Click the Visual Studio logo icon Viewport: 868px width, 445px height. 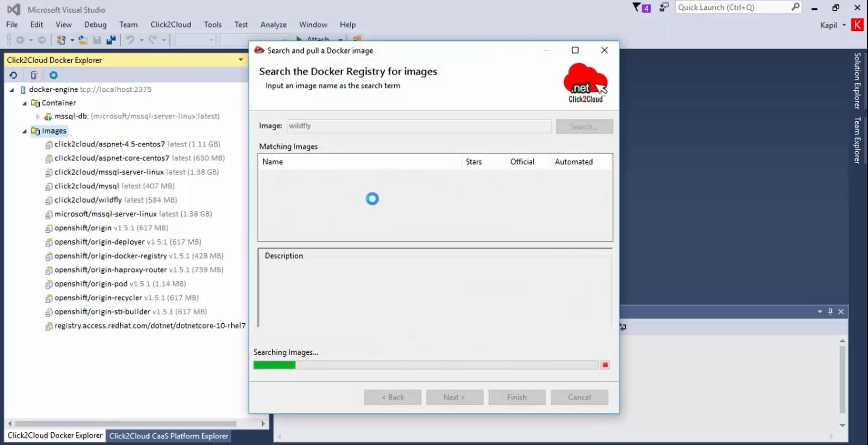(14, 9)
